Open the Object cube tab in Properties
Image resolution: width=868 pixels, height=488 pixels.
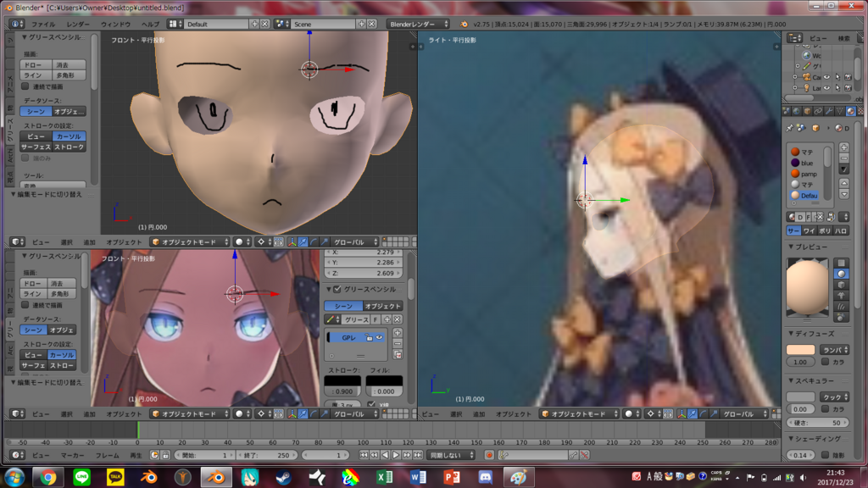807,112
